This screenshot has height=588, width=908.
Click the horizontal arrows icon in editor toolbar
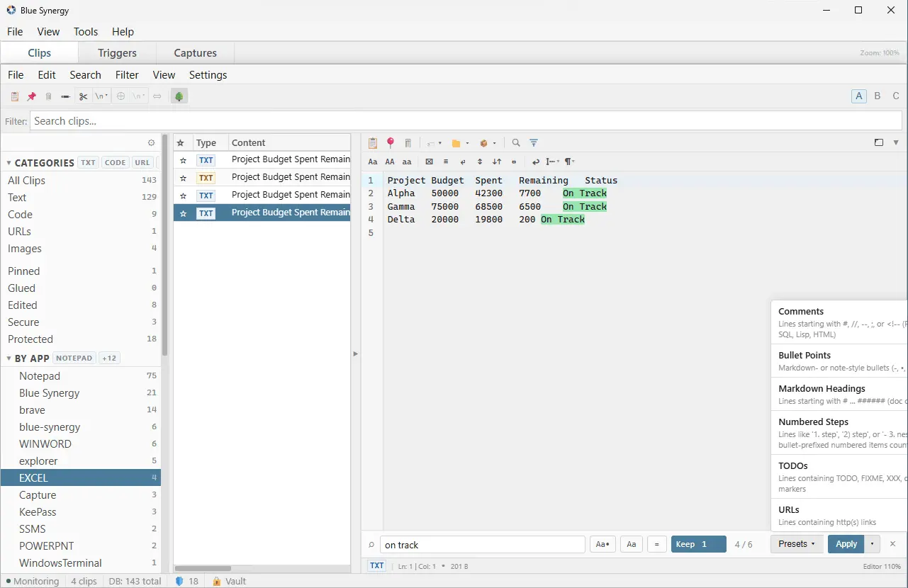[514, 162]
